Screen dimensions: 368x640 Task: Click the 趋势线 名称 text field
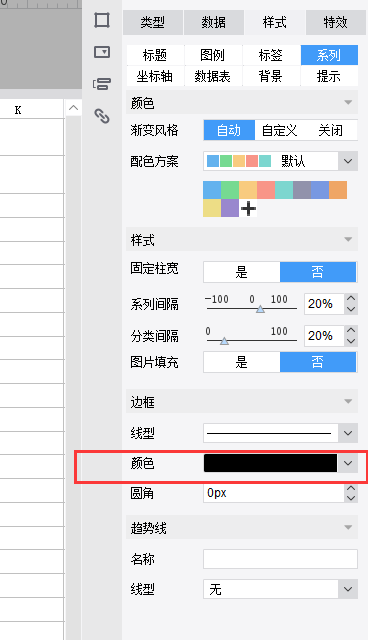click(280, 559)
